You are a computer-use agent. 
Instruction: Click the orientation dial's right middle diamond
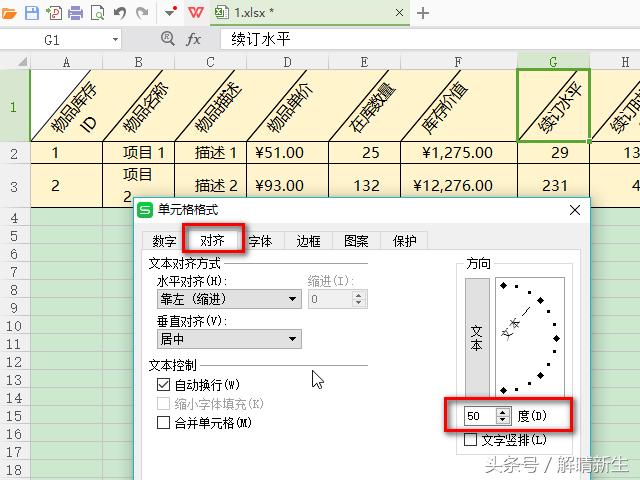pos(556,338)
